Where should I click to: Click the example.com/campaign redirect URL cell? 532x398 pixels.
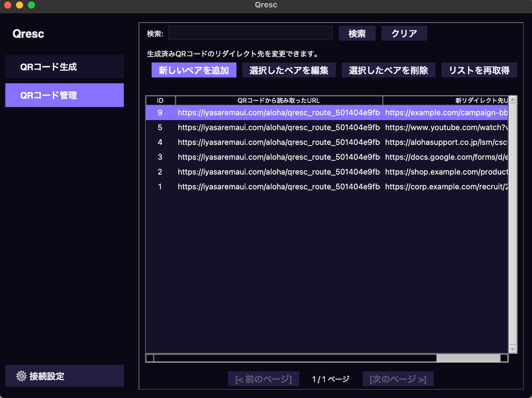[x=446, y=112]
